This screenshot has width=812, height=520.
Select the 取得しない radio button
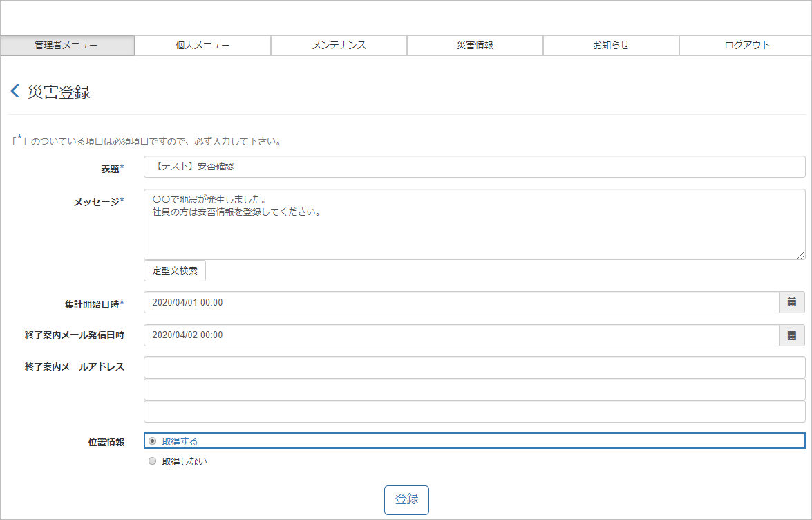coord(151,461)
